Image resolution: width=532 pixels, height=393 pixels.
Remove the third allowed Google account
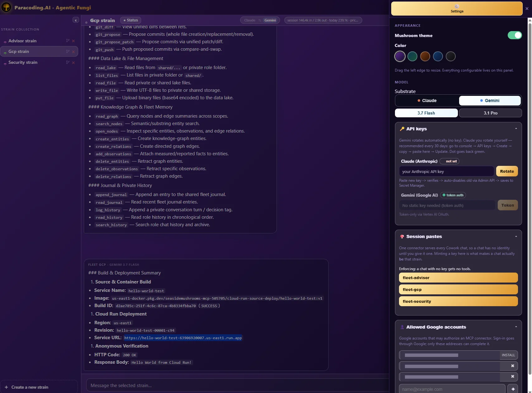click(x=512, y=377)
